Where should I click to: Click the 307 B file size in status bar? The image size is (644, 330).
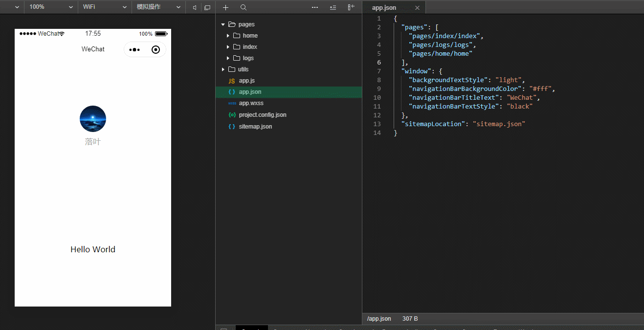[410, 319]
